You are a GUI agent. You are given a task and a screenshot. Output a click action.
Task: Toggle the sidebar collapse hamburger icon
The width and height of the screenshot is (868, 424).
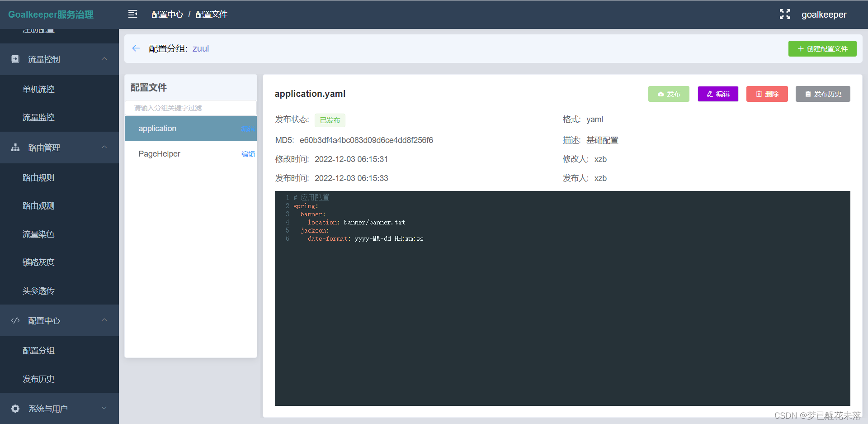[x=132, y=14]
